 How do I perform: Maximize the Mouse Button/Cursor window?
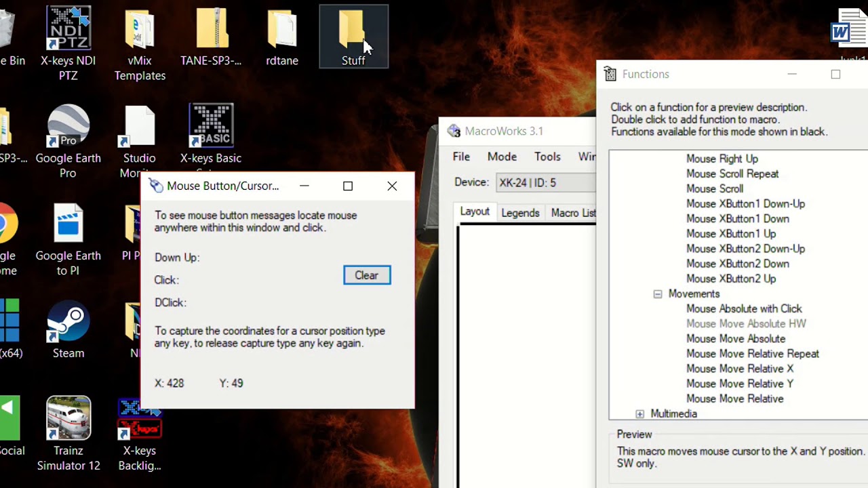(x=348, y=186)
